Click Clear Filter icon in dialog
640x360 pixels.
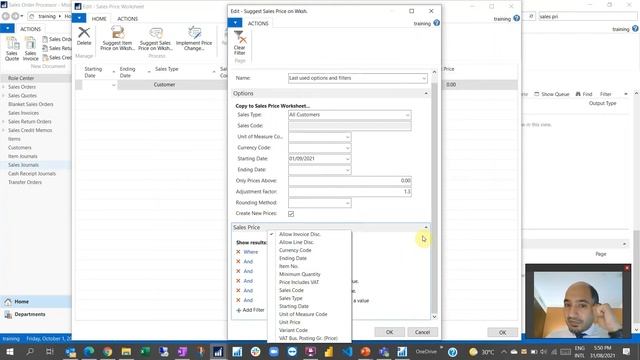240,37
